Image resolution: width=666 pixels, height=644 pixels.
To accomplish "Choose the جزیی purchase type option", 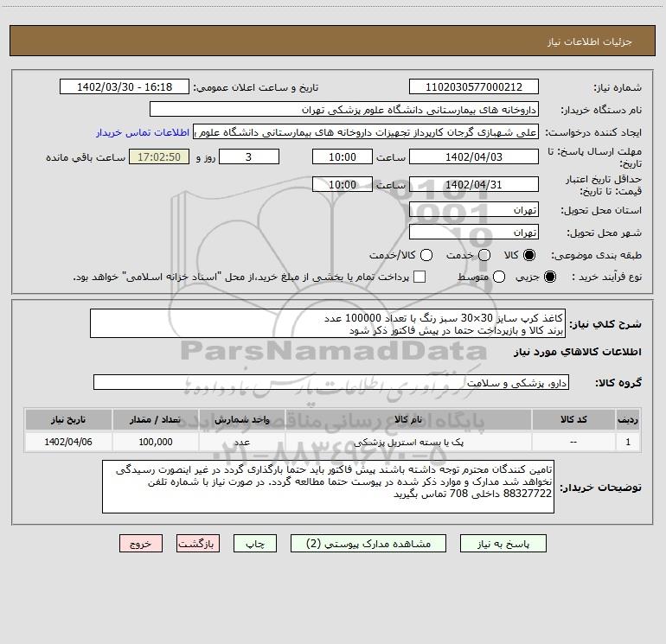I will click(x=549, y=277).
